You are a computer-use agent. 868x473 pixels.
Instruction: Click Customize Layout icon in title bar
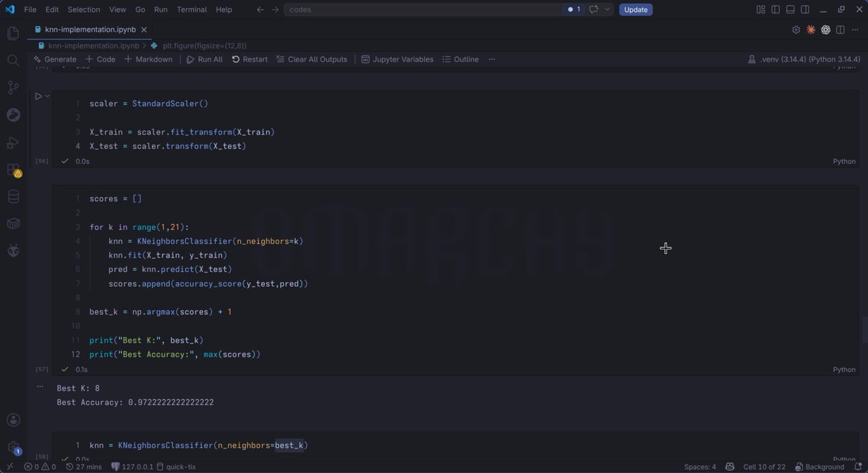point(761,9)
